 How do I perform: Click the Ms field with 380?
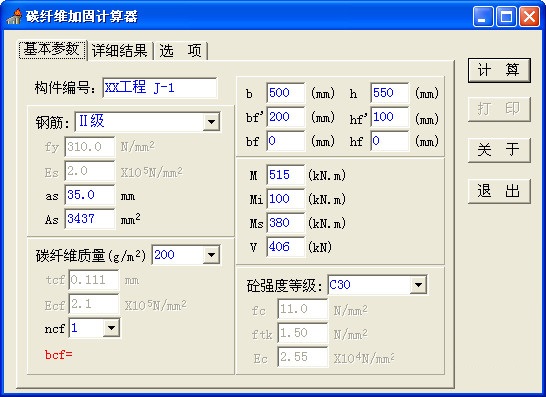click(286, 223)
